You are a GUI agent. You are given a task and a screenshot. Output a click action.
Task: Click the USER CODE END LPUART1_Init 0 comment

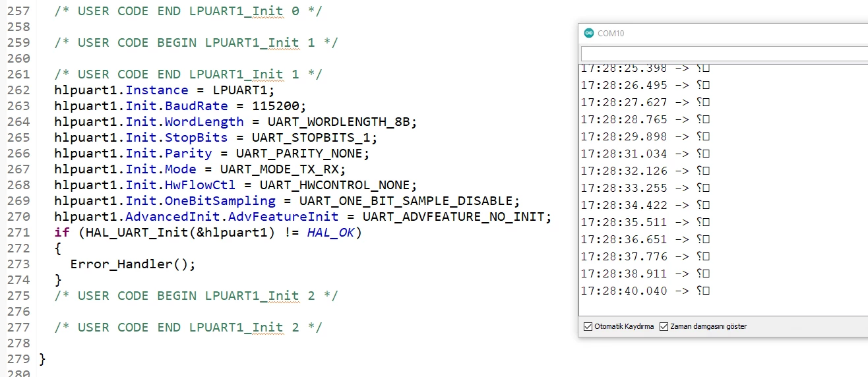pos(189,11)
